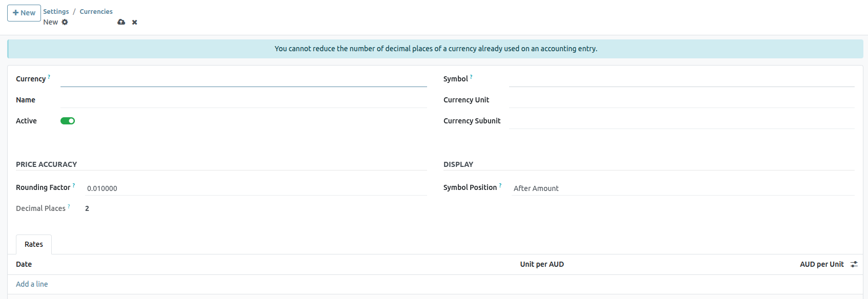Click Add a line in Rates
868x299 pixels.
click(32, 284)
